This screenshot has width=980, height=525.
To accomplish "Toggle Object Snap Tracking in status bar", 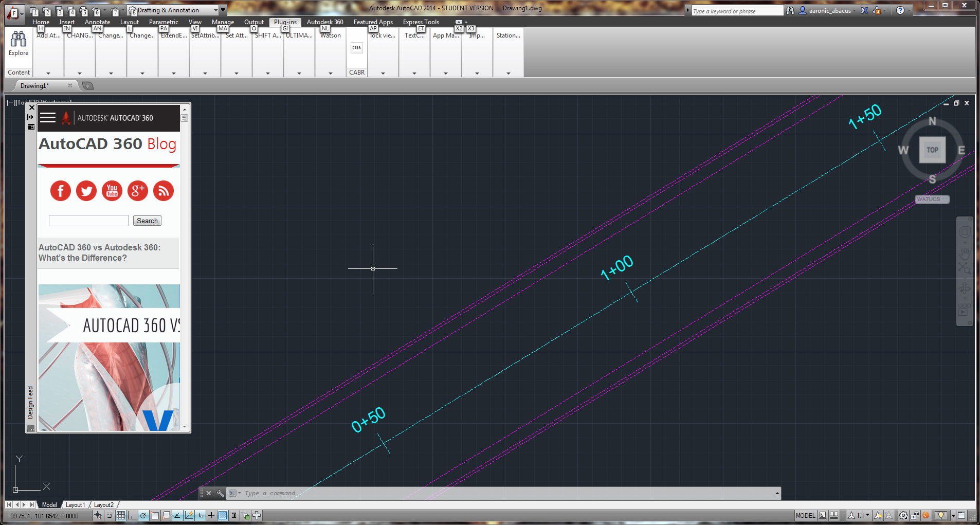I will 177,515.
